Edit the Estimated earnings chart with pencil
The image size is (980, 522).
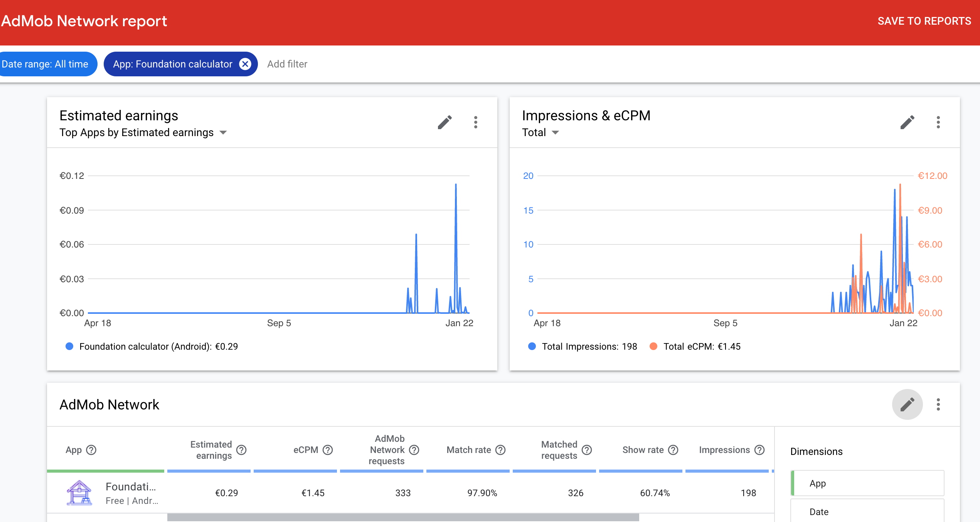(x=445, y=123)
